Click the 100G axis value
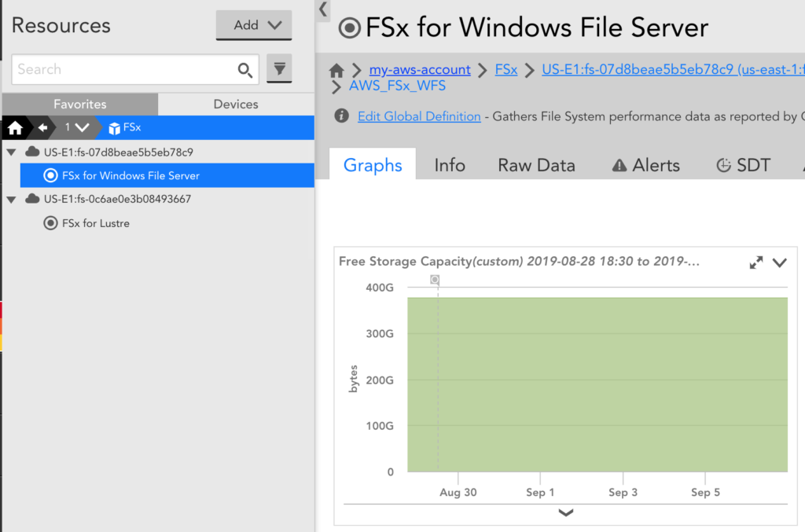Viewport: 805px width, 532px height. point(380,426)
